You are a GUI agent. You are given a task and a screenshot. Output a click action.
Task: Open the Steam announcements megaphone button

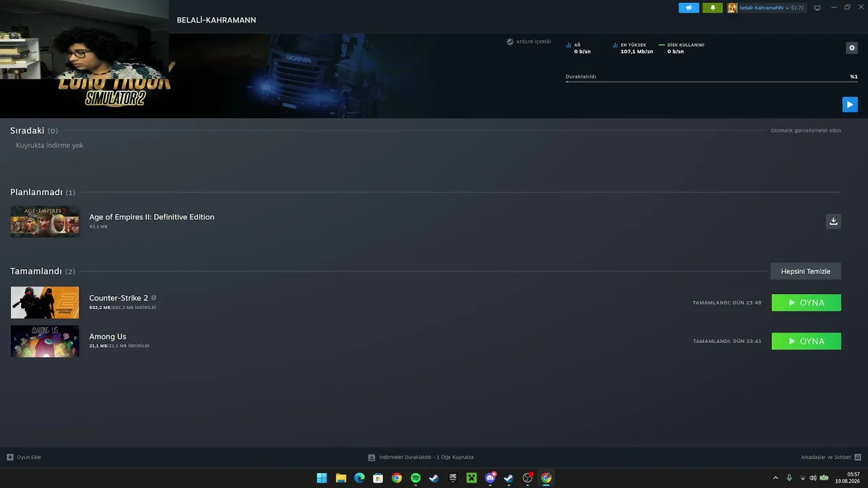coord(688,8)
